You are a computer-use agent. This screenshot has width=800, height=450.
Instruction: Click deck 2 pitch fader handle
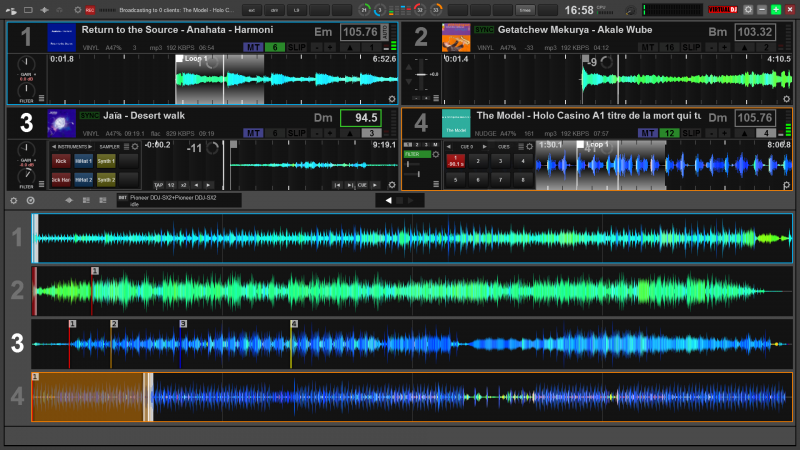click(x=421, y=74)
